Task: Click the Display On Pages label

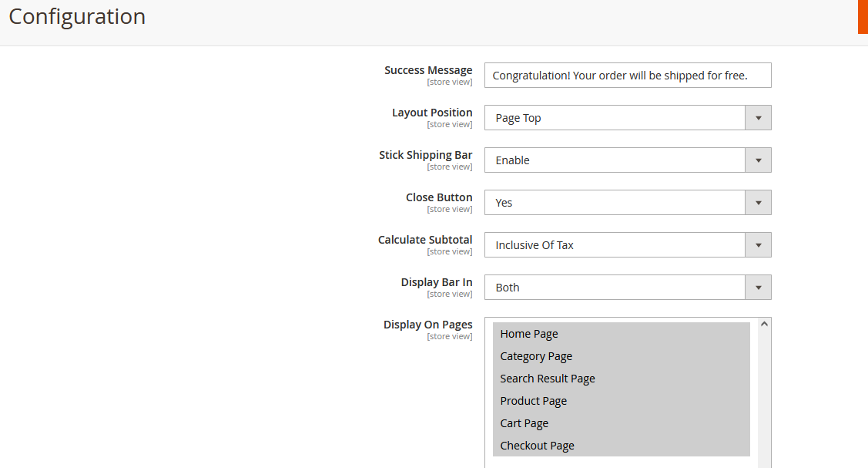Action: pyautogui.click(x=427, y=325)
